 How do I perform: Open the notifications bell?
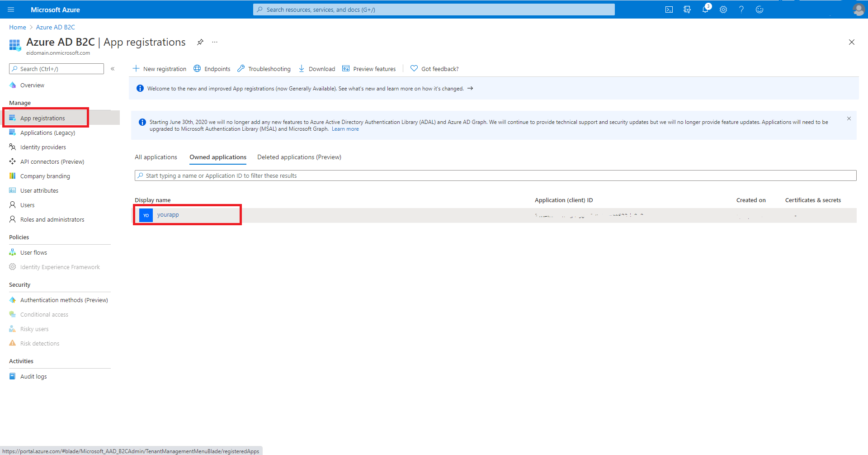click(705, 9)
